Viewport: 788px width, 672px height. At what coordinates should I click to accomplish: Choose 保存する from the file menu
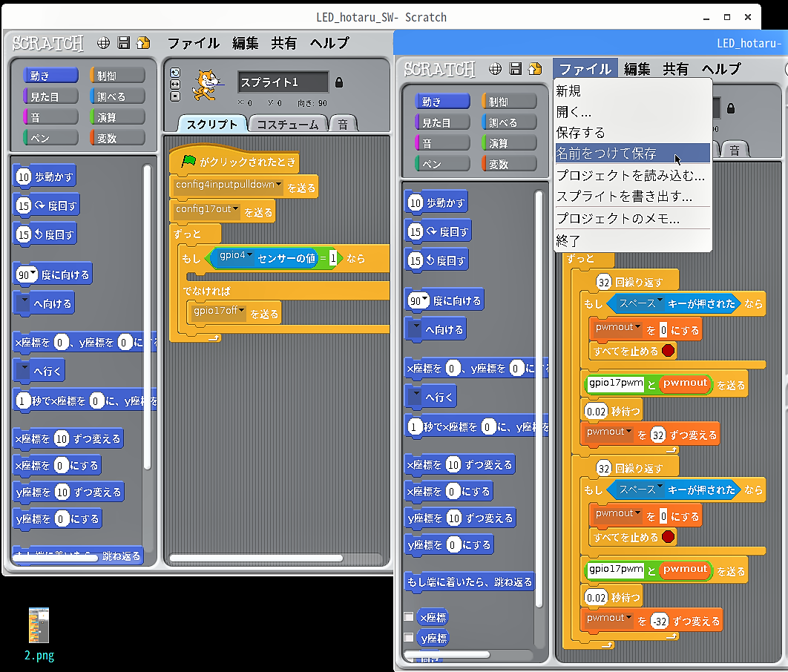[633, 133]
